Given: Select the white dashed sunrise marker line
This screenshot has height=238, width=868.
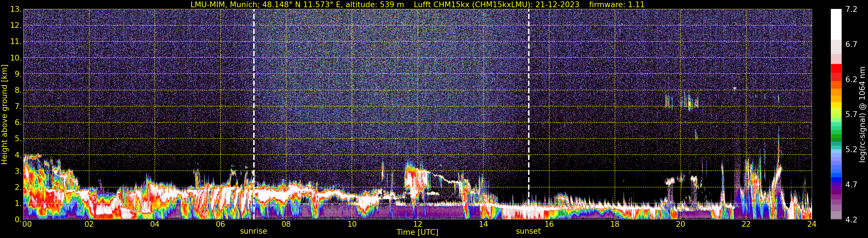Looking at the screenshot, I should [254, 114].
